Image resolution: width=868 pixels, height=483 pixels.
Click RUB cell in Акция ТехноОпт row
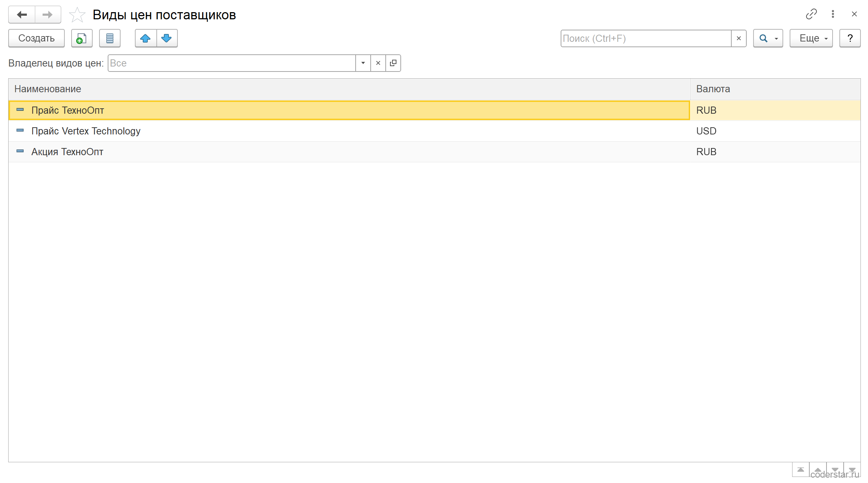775,152
